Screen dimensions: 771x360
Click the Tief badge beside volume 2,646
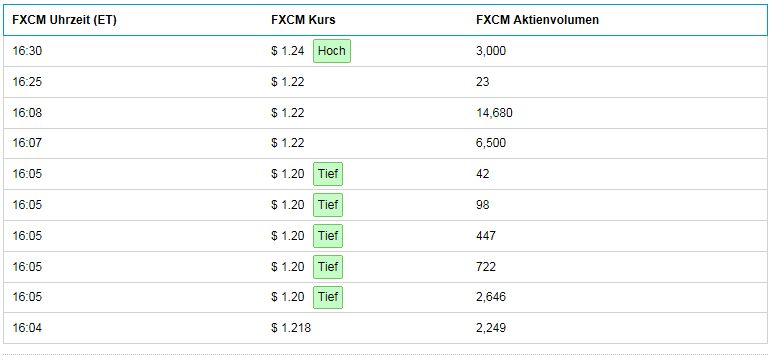[328, 298]
